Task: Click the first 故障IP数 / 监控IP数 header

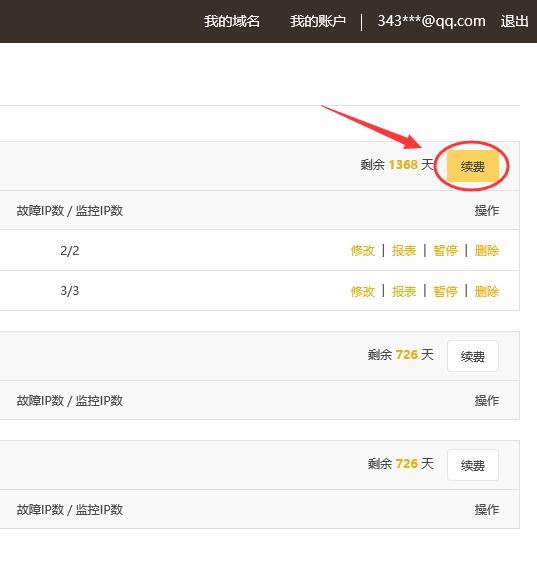Action: tap(70, 210)
